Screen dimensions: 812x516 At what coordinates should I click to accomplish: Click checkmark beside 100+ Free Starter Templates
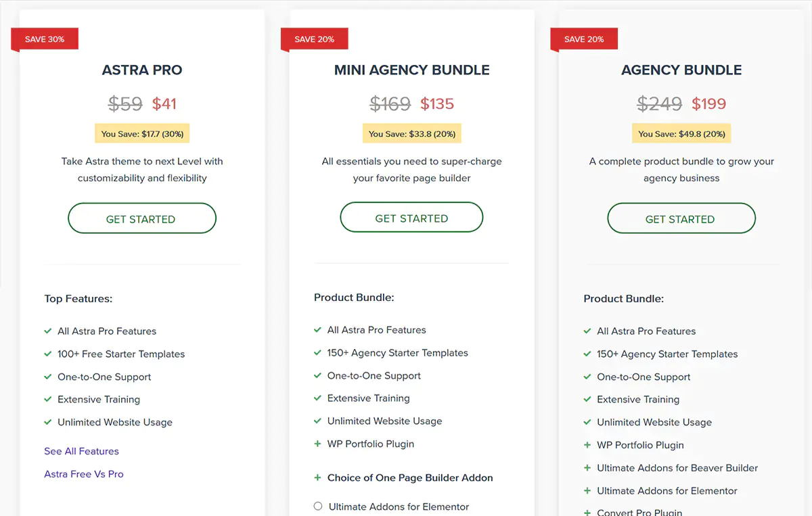click(x=48, y=354)
